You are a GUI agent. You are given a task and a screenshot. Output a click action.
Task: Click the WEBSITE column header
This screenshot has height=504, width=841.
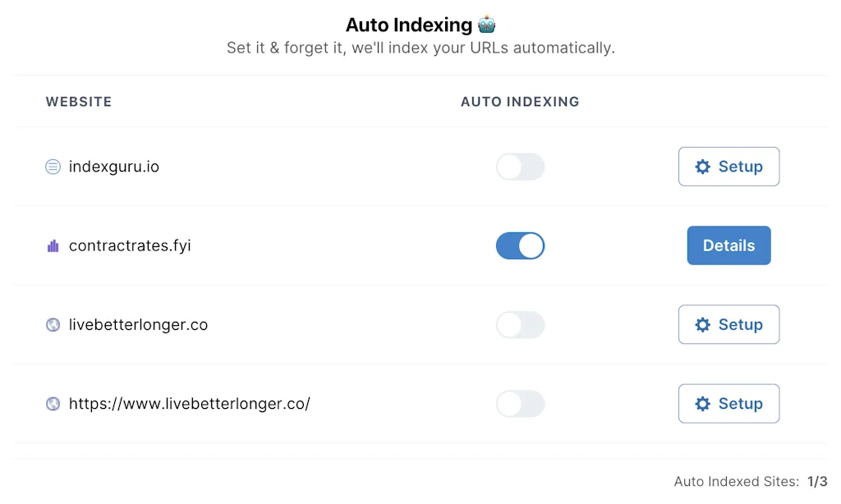point(78,101)
